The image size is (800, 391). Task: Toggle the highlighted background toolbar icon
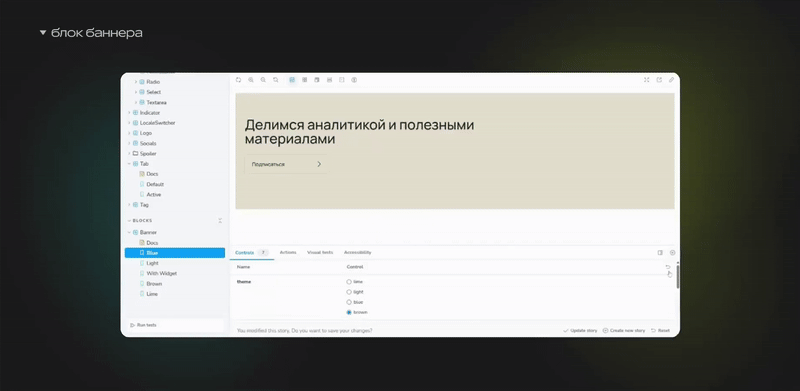click(292, 80)
